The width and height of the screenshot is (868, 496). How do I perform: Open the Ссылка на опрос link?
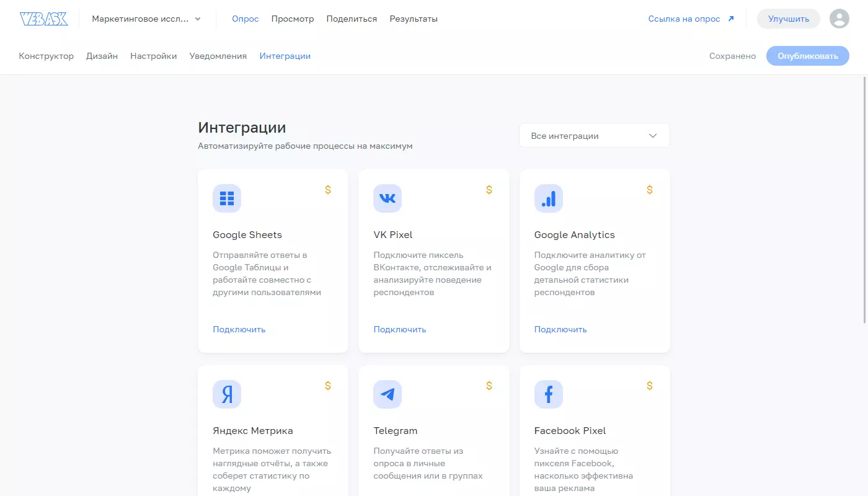(x=684, y=19)
